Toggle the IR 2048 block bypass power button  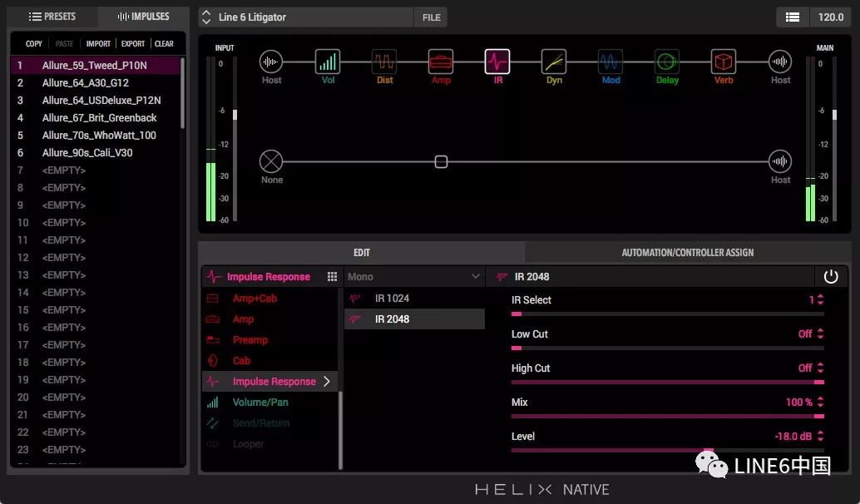pyautogui.click(x=831, y=277)
